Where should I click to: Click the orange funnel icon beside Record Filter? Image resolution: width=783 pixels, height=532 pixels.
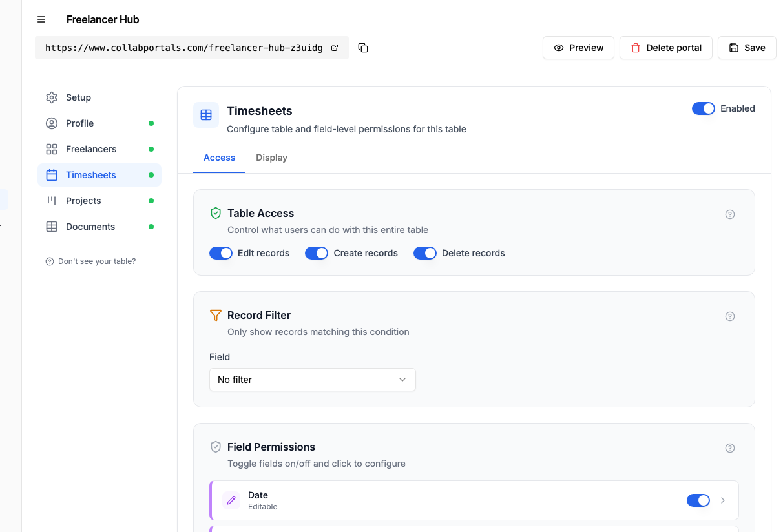point(216,315)
